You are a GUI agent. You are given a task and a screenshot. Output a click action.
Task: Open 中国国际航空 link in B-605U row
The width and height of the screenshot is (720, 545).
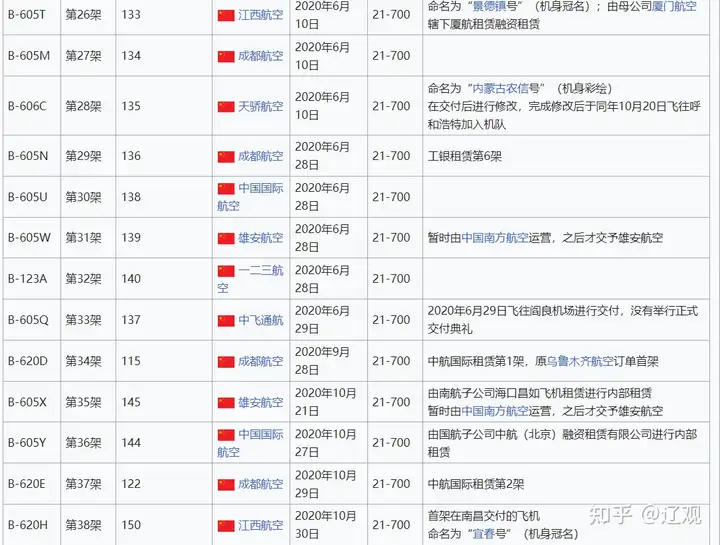coord(250,197)
